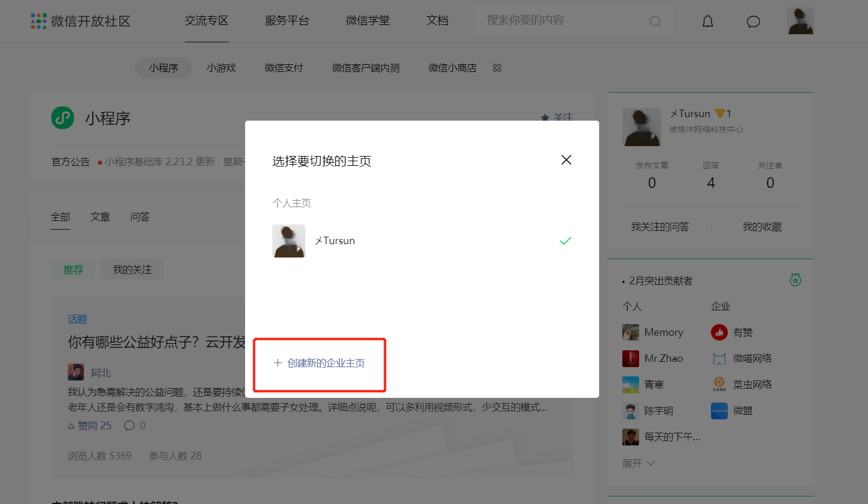The height and width of the screenshot is (504, 868).
Task: Click author 阿北 name
Action: pyautogui.click(x=101, y=373)
